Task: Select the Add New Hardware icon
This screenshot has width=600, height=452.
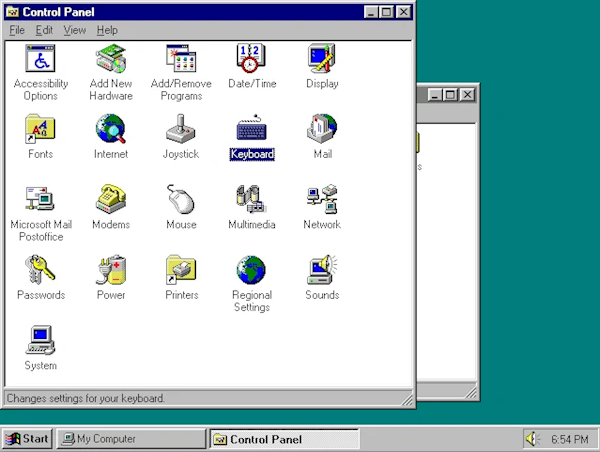Action: 111,58
